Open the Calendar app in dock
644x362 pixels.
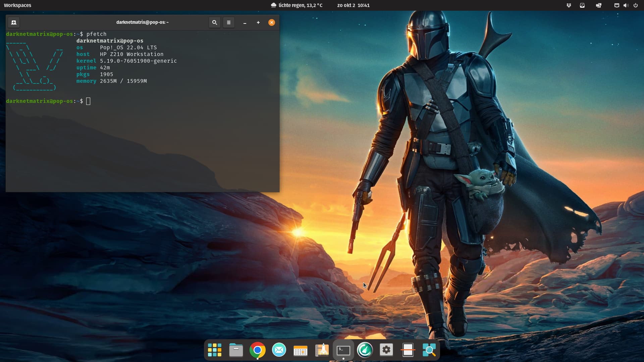(301, 350)
